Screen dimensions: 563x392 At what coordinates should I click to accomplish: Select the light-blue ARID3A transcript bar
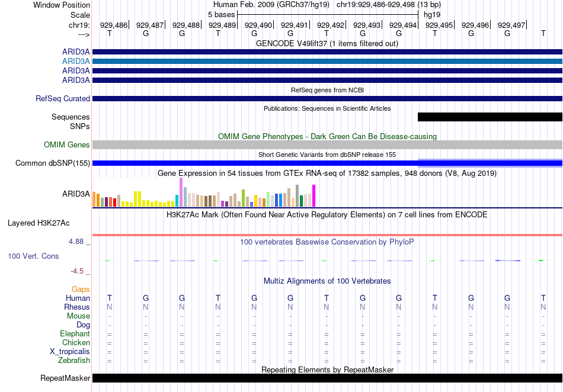point(327,62)
